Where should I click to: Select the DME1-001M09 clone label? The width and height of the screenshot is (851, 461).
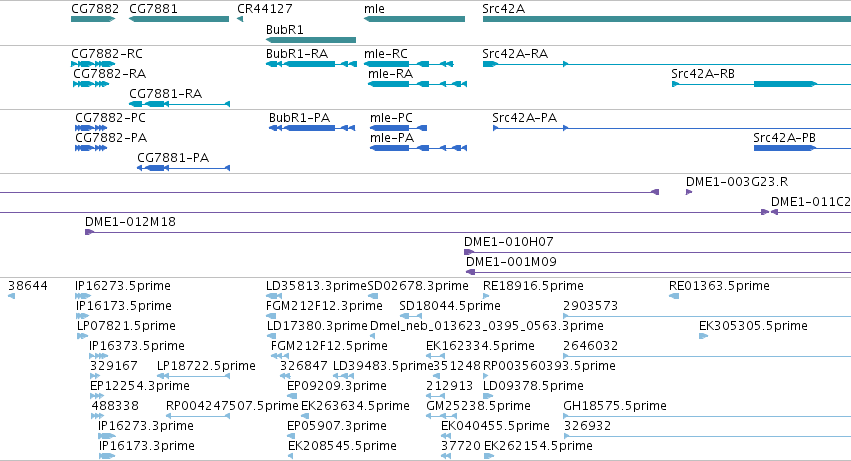[x=511, y=262]
